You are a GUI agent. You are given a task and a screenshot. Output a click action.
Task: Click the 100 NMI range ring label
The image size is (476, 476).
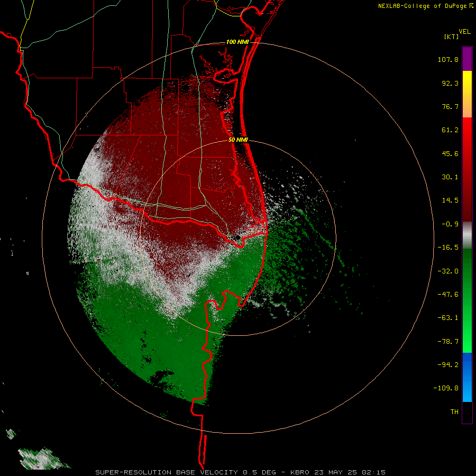point(237,42)
